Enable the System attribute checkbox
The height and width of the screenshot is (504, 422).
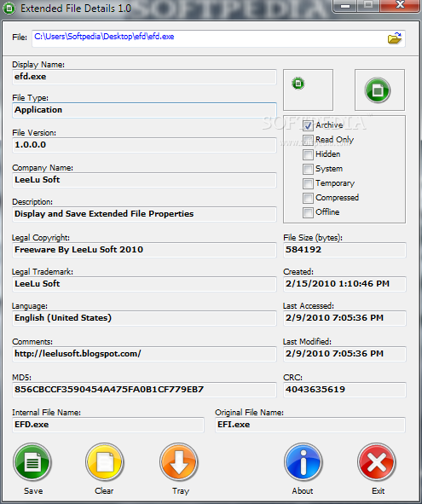point(308,169)
